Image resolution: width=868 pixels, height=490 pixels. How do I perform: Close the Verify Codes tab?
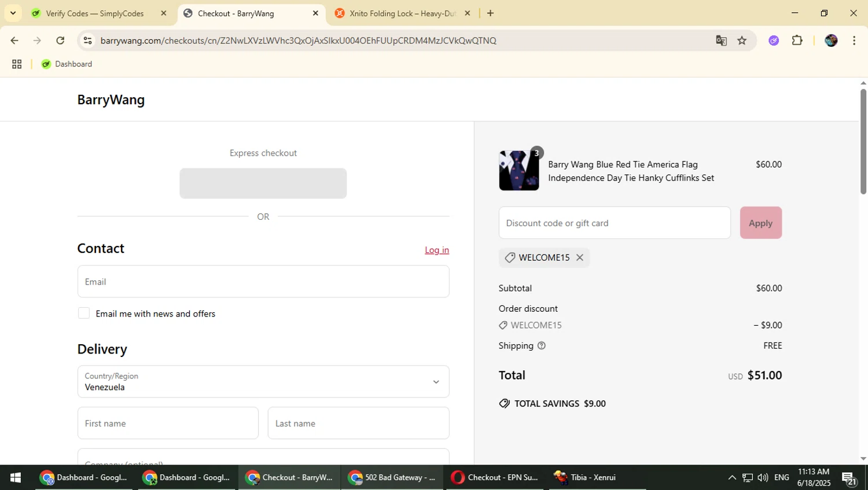coord(164,13)
